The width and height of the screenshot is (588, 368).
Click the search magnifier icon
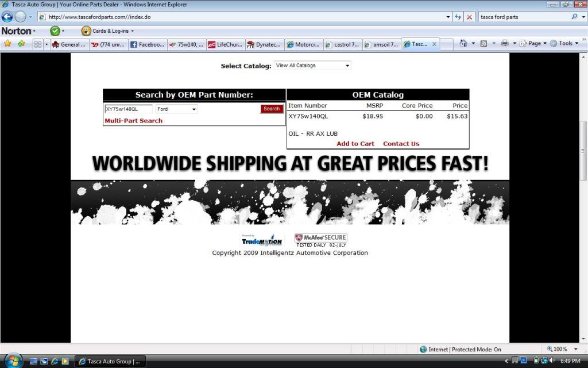tap(574, 17)
